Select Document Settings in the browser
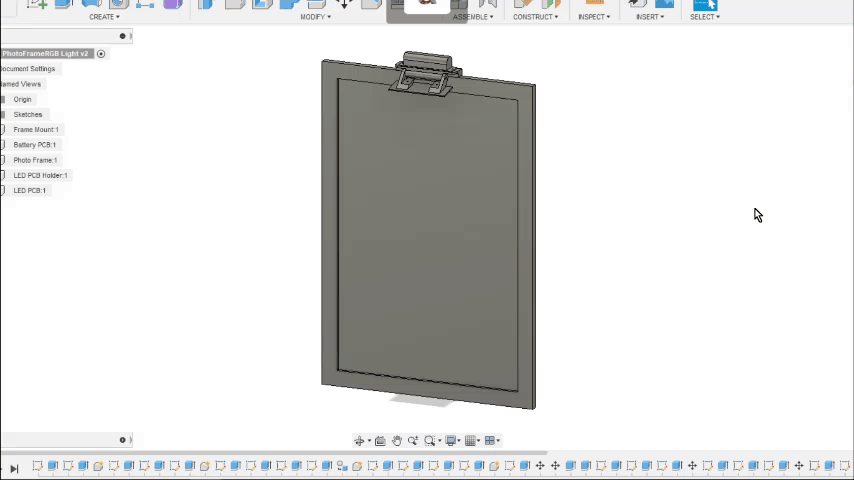854x480 pixels. (28, 69)
